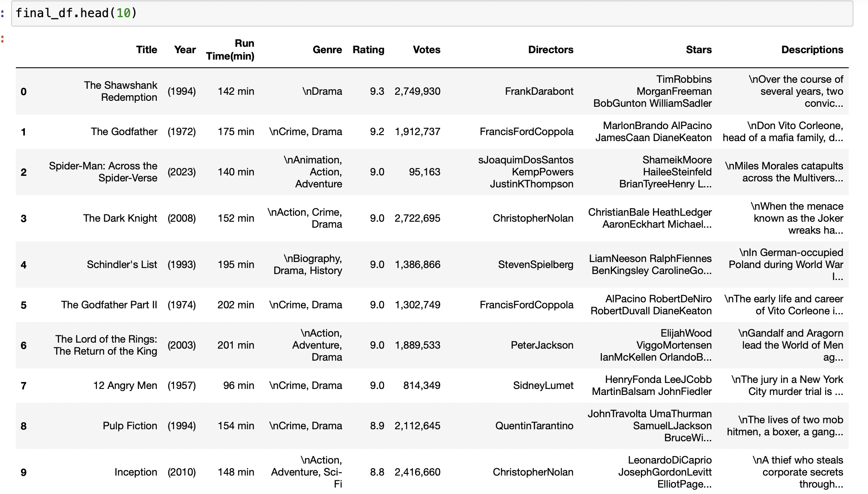Image resolution: width=868 pixels, height=494 pixels.
Task: Select the Votes column header
Action: point(426,50)
